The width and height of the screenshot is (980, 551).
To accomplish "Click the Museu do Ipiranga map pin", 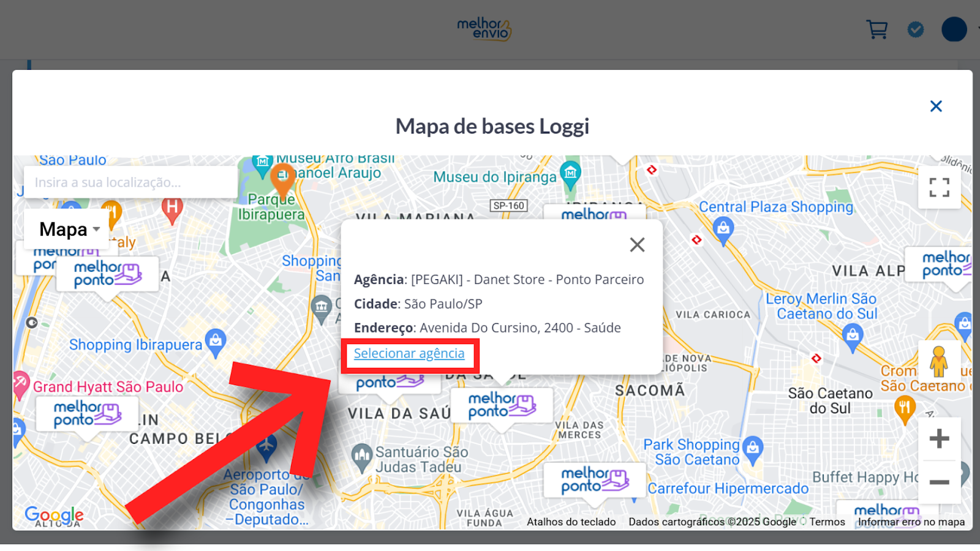I will point(570,173).
